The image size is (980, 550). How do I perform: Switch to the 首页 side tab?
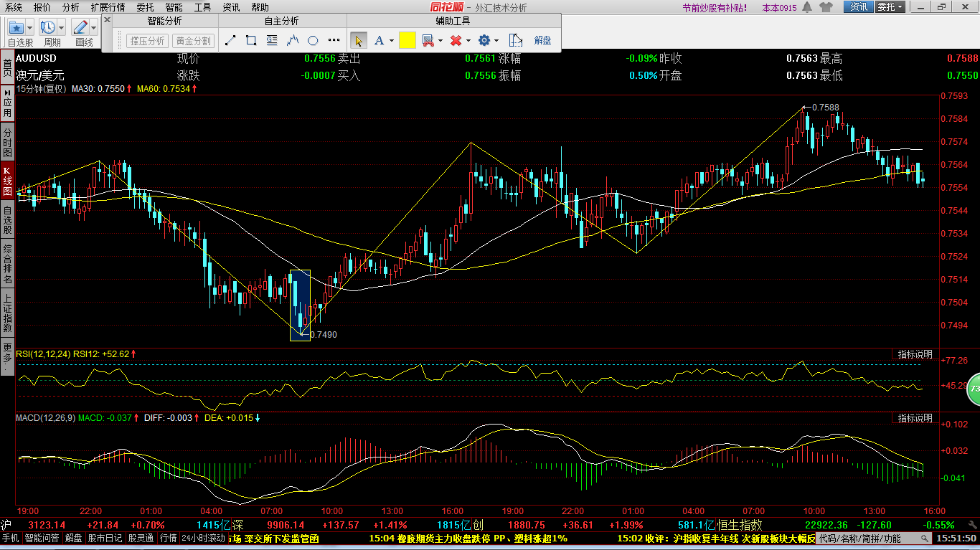coord(7,67)
